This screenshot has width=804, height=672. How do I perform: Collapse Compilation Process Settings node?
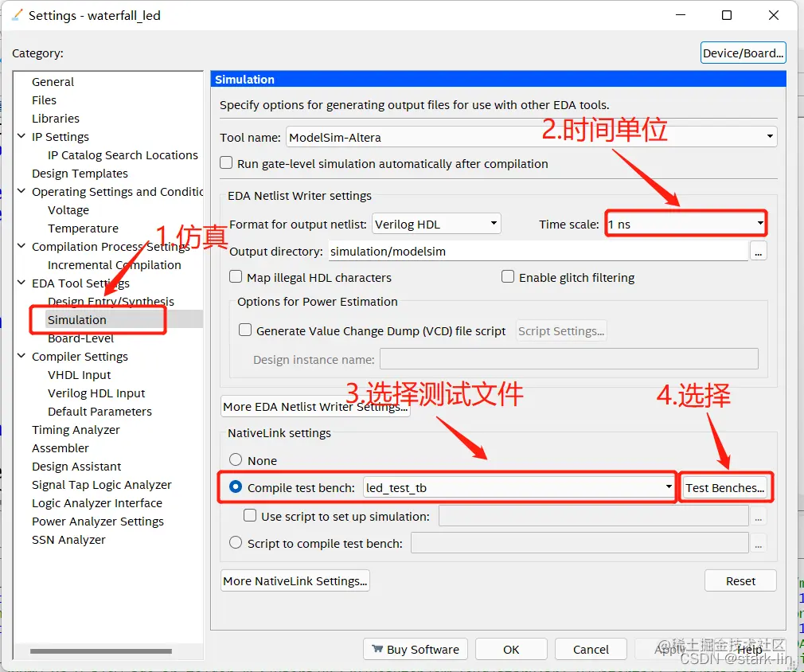(21, 246)
